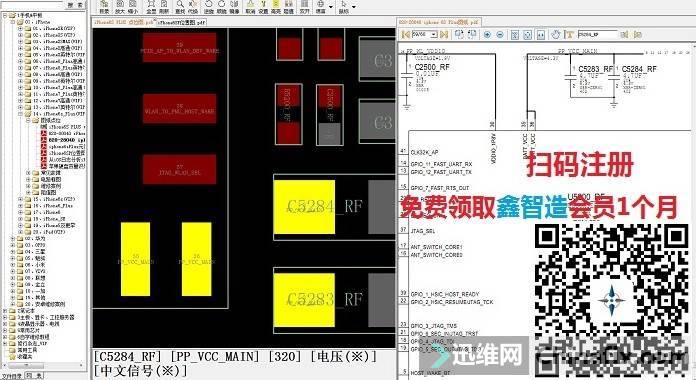Click the magnifier search icon in top toolbar
This screenshot has width=696, height=380.
pos(180,6)
